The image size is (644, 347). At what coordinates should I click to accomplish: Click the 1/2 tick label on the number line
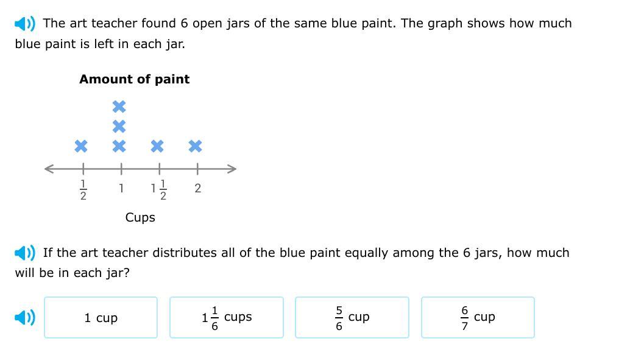(83, 189)
